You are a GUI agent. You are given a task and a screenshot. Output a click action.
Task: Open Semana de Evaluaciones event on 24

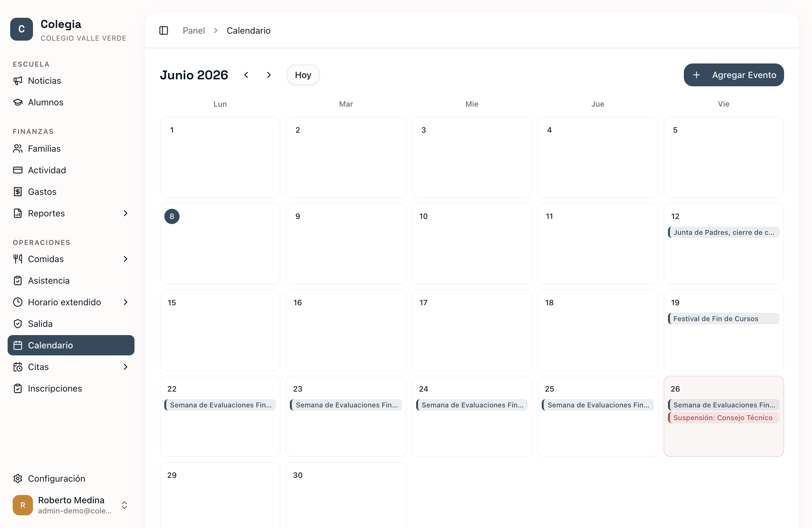pyautogui.click(x=472, y=405)
